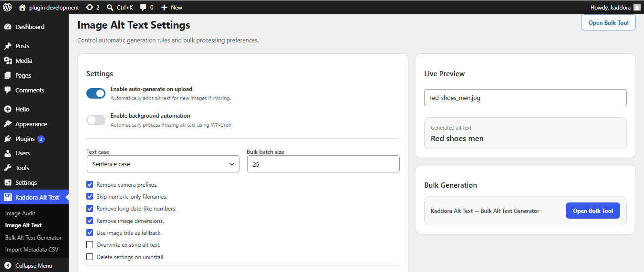Click the blue Open Bulk Tool button
This screenshot has width=644, height=272.
(x=593, y=211)
